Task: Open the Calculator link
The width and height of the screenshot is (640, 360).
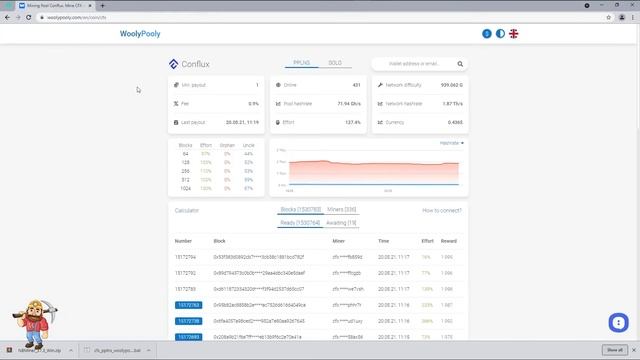Action: (x=187, y=211)
